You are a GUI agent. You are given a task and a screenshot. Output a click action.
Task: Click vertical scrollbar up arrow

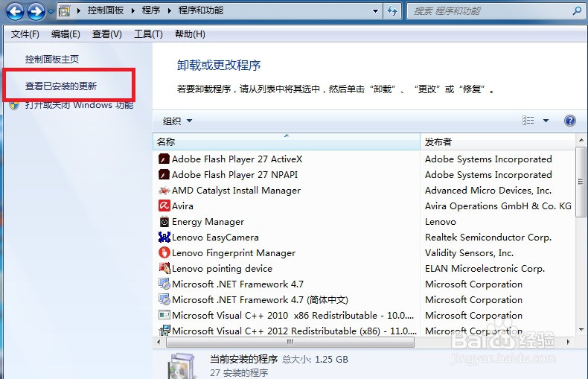pyautogui.click(x=581, y=140)
